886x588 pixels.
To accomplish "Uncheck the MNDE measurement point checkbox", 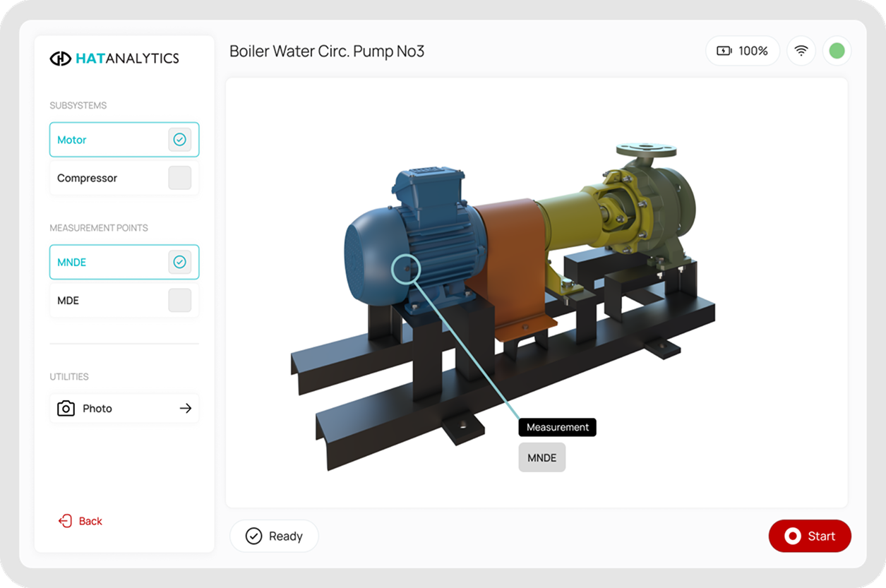I will pos(180,262).
